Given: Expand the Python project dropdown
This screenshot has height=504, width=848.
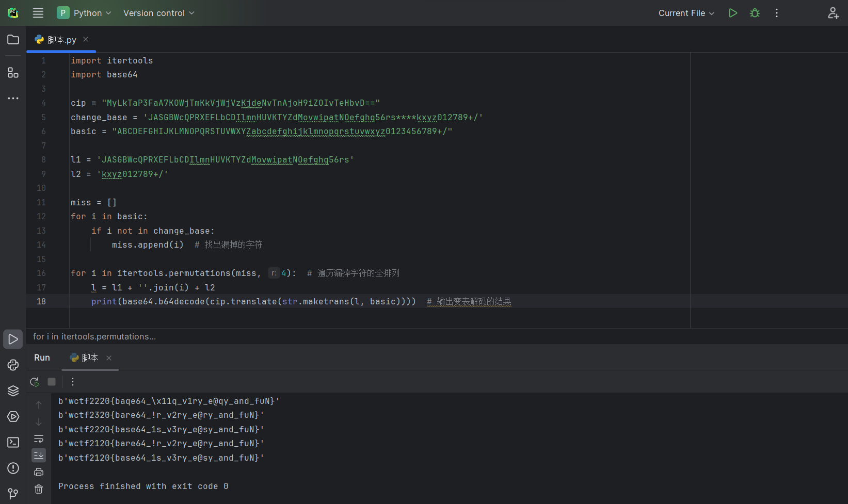Looking at the screenshot, I should pyautogui.click(x=84, y=13).
